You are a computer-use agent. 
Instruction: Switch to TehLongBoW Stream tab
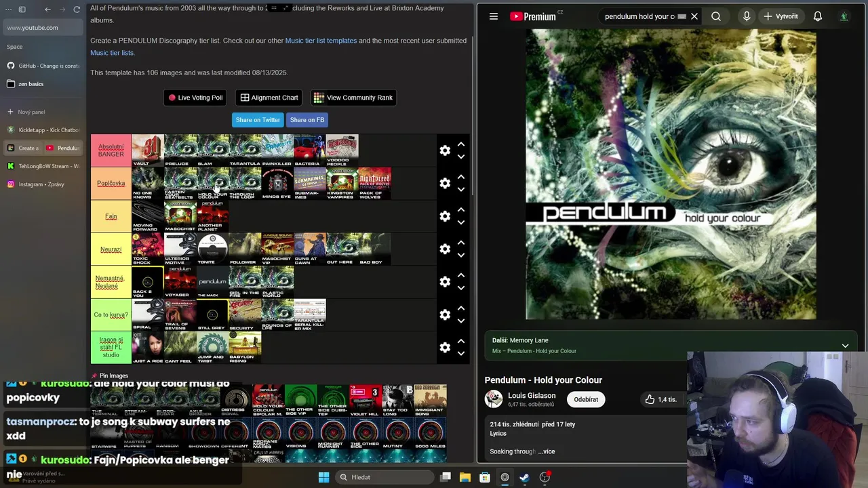43,166
